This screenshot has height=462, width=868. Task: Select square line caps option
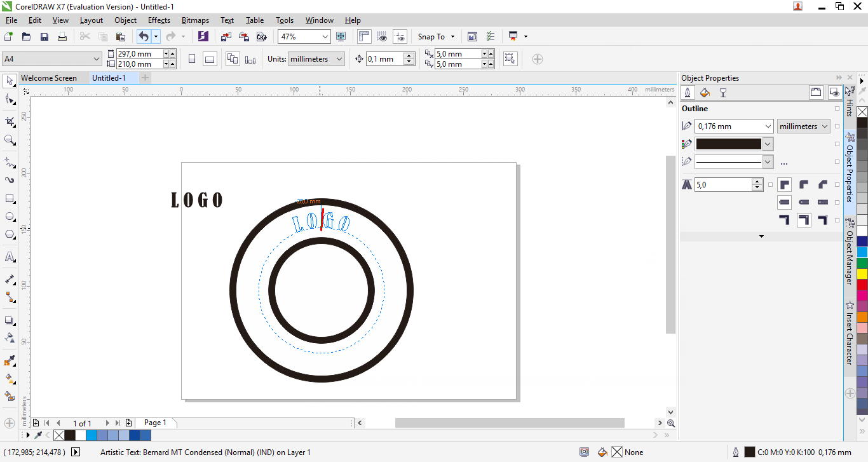click(785, 202)
